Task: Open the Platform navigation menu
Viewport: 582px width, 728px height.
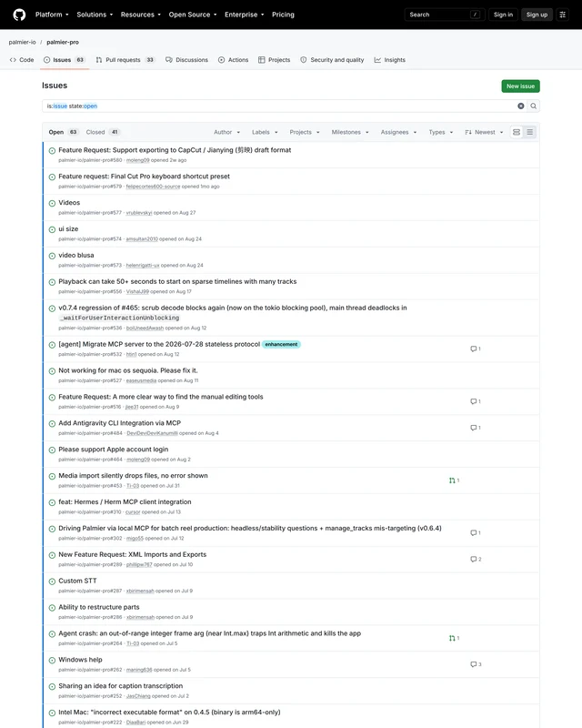Action: click(x=52, y=15)
